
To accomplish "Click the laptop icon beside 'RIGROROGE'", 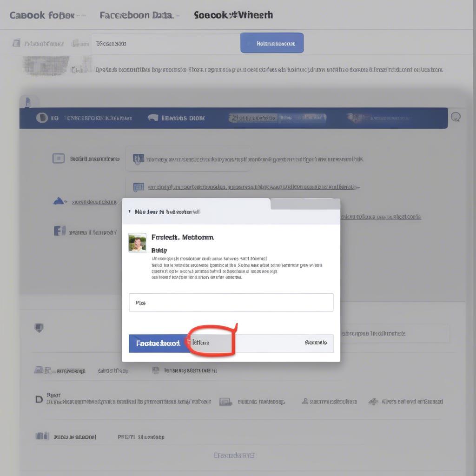I will point(39,370).
